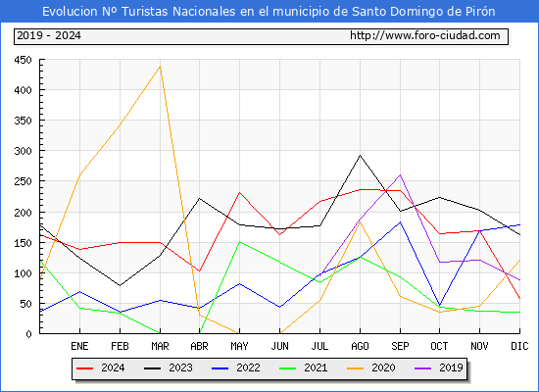The width and height of the screenshot is (539, 392).
Task: Click the JUL month axis label
Action: [x=319, y=346]
